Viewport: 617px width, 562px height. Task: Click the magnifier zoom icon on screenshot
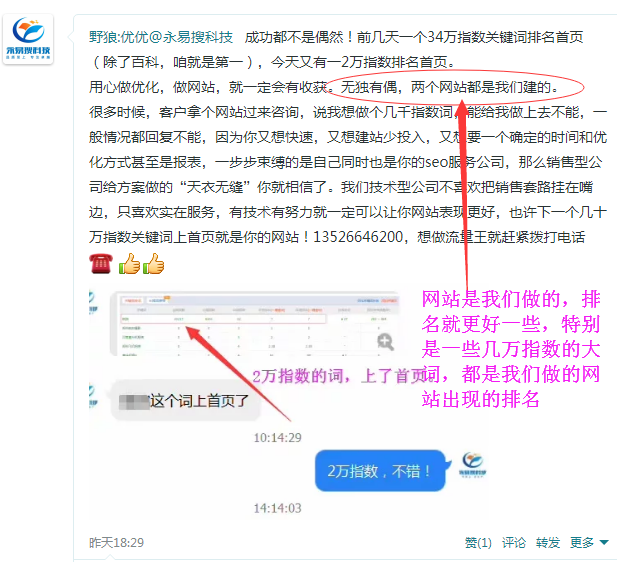click(385, 342)
